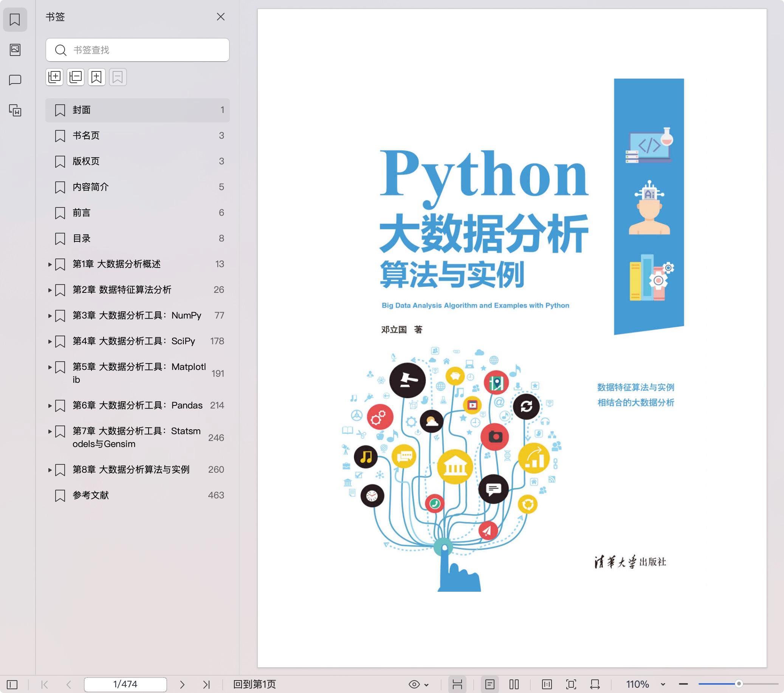This screenshot has width=784, height=693.
Task: Add a new bookmark with the bookmark-plus icon
Action: point(97,77)
